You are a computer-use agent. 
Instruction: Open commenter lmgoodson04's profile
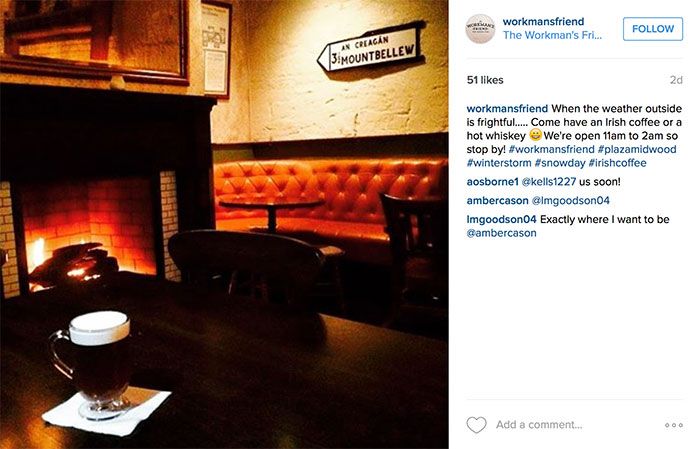[x=501, y=219]
